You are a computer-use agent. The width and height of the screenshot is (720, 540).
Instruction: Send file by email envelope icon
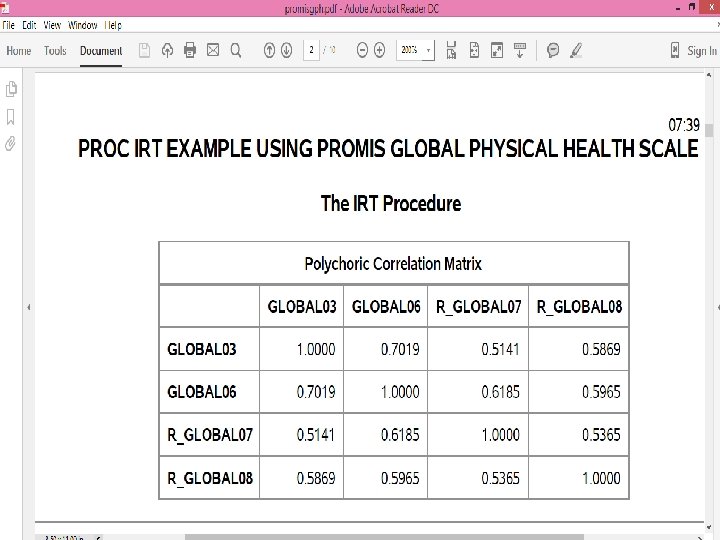(213, 50)
